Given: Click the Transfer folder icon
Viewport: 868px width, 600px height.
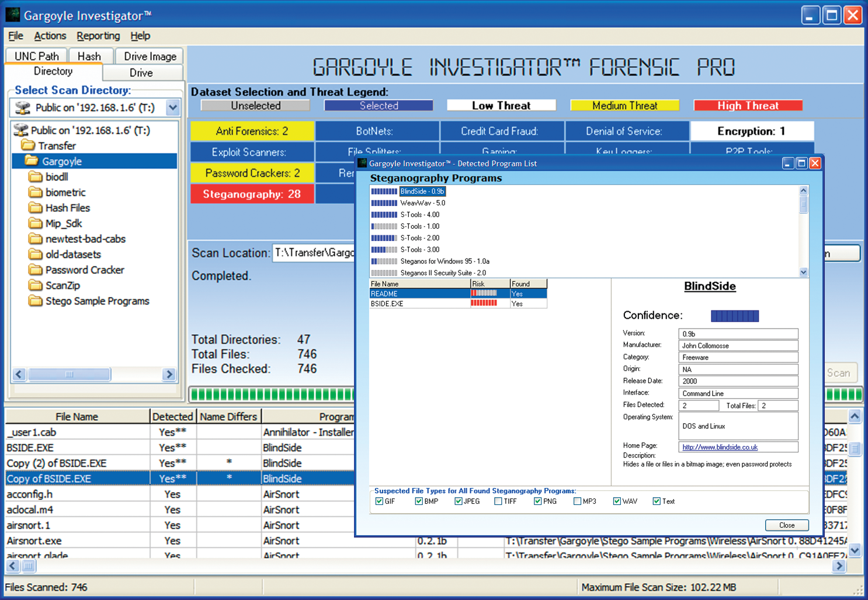Looking at the screenshot, I should 28,145.
